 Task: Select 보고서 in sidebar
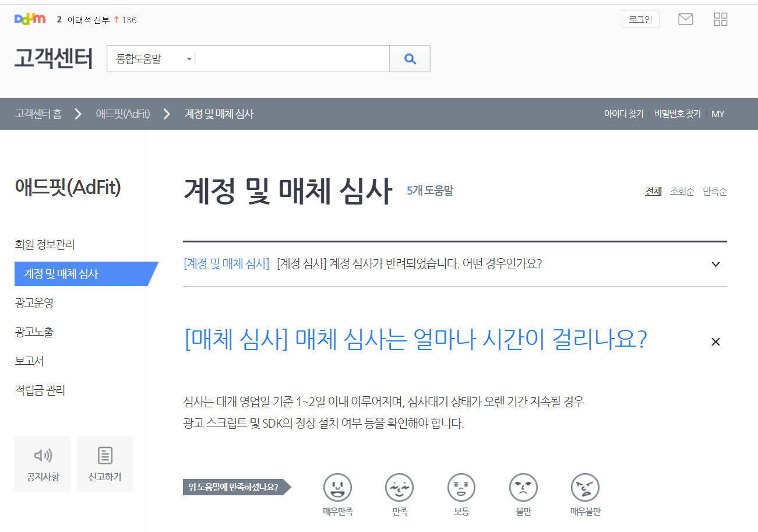click(29, 361)
